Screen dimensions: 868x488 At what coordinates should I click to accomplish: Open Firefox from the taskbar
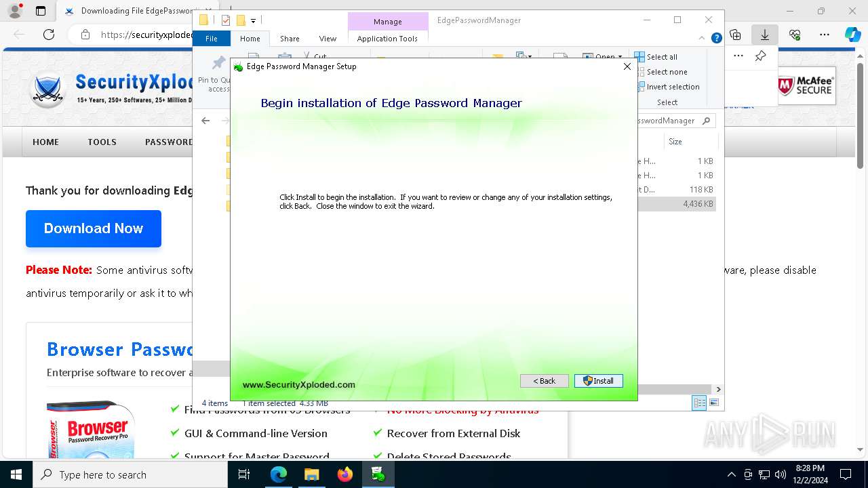pyautogui.click(x=344, y=474)
